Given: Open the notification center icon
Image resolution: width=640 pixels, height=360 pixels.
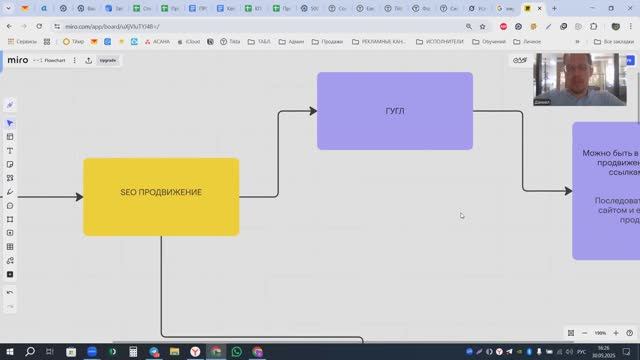Looking at the screenshot, I should [x=627, y=351].
